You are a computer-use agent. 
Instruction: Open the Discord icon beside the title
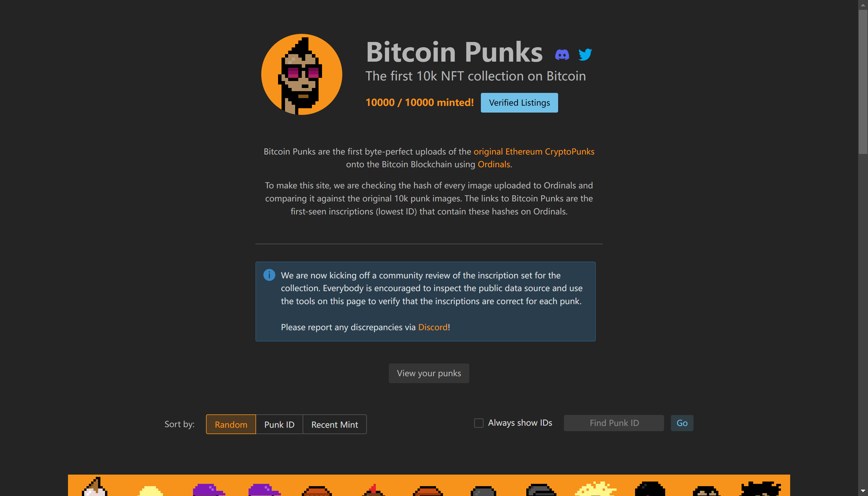562,54
